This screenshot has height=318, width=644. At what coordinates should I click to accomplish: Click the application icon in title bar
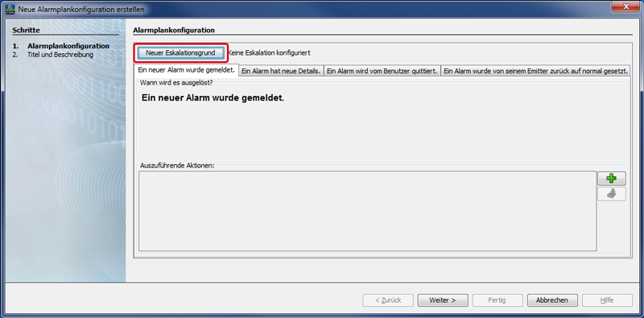click(10, 9)
